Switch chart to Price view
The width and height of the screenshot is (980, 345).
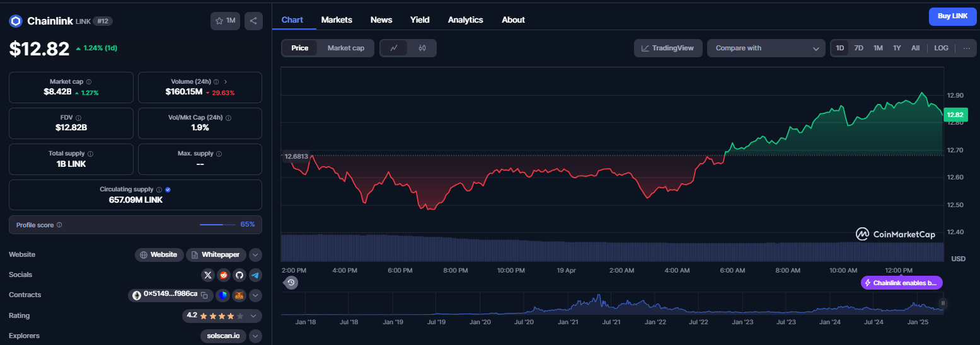click(x=300, y=48)
